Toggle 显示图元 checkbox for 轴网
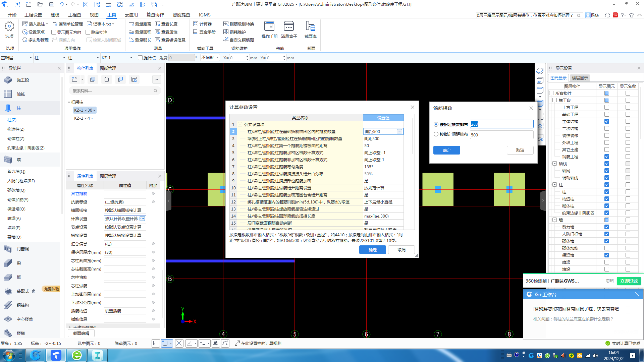The image size is (644, 362). [x=606, y=171]
